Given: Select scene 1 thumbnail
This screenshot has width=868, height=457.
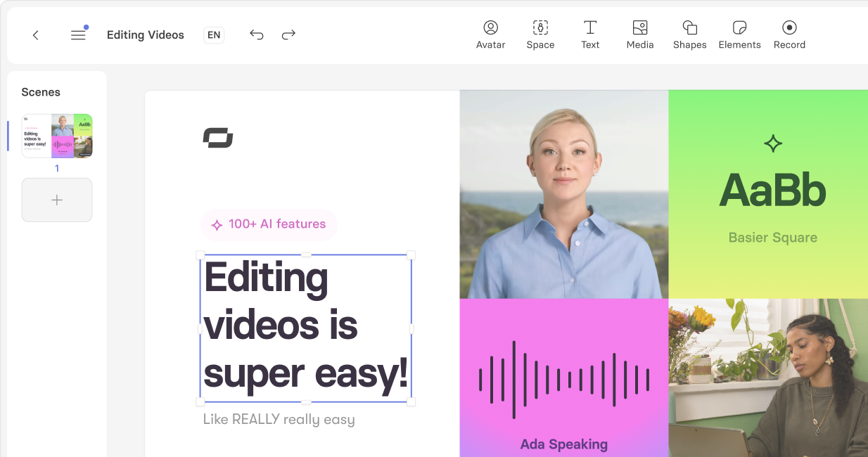Looking at the screenshot, I should (x=57, y=136).
